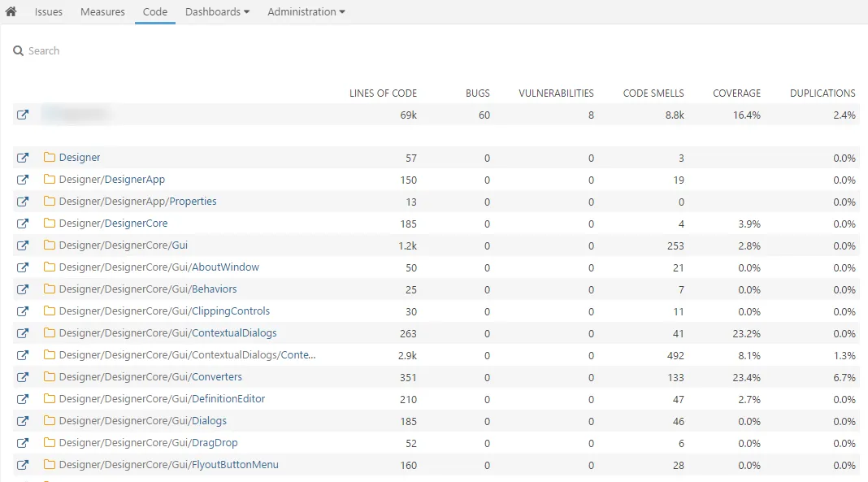868x482 pixels.
Task: Click the DUPLICATIONS column header
Action: (822, 93)
